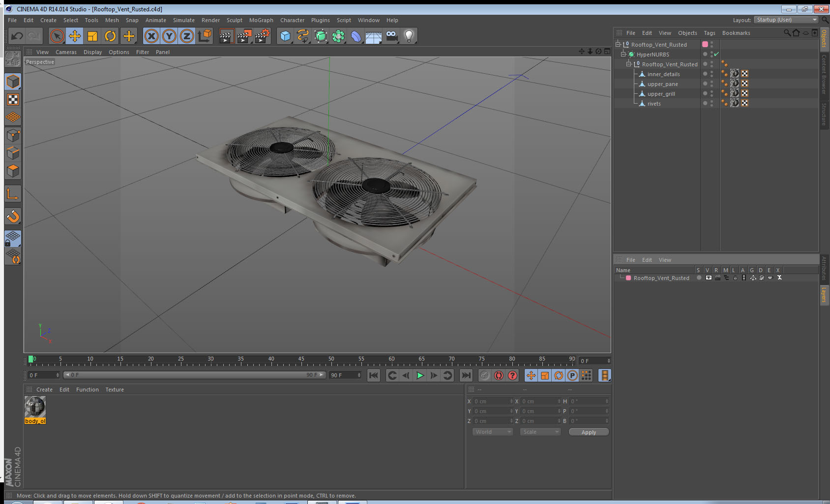Click the frame range preview slider
830x504 pixels.
click(x=195, y=375)
